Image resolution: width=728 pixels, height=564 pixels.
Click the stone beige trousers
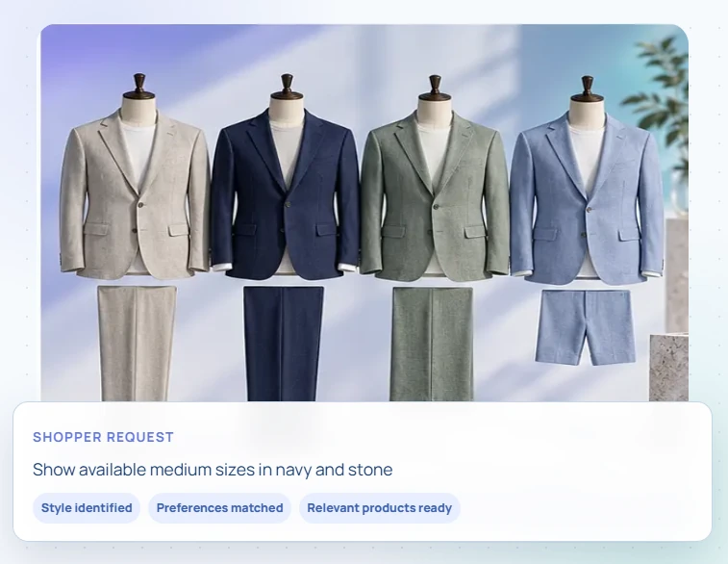tap(137, 344)
